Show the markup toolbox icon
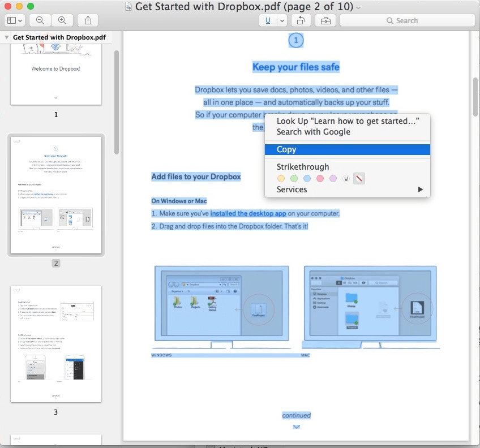This screenshot has width=480, height=448. pyautogui.click(x=325, y=20)
